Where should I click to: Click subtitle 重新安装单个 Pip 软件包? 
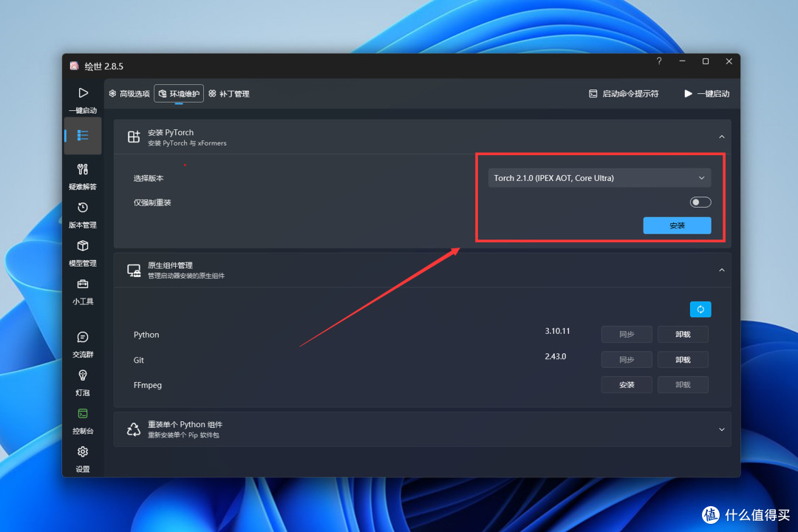pos(183,435)
